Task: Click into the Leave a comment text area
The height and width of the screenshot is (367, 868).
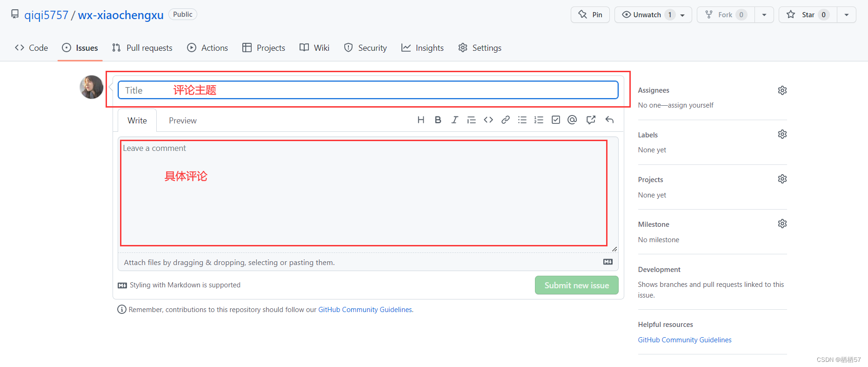Action: pos(368,195)
